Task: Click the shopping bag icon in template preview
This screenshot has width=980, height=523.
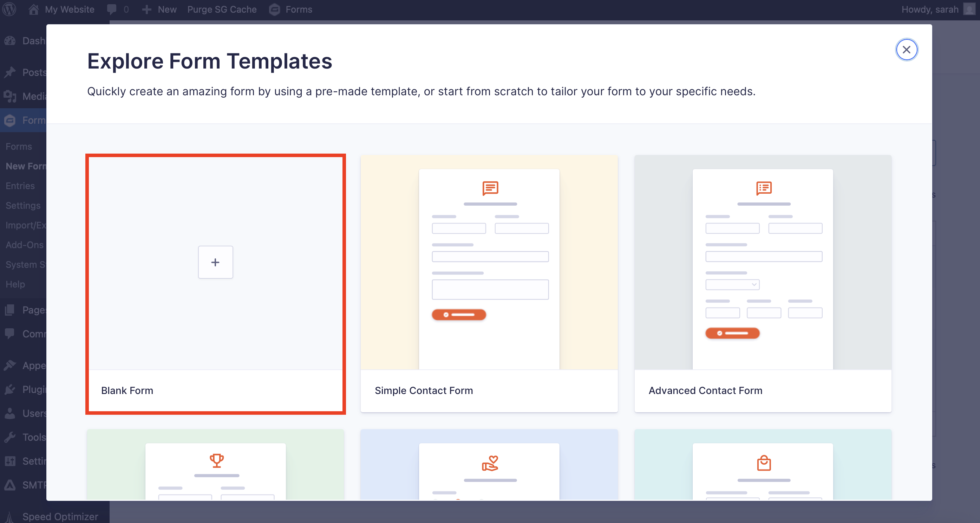Action: click(x=764, y=463)
